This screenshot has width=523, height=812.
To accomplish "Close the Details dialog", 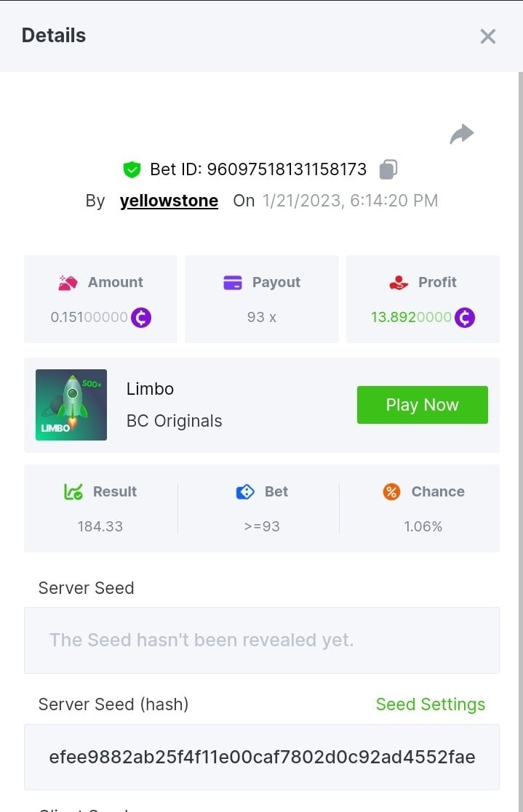I will pos(488,36).
